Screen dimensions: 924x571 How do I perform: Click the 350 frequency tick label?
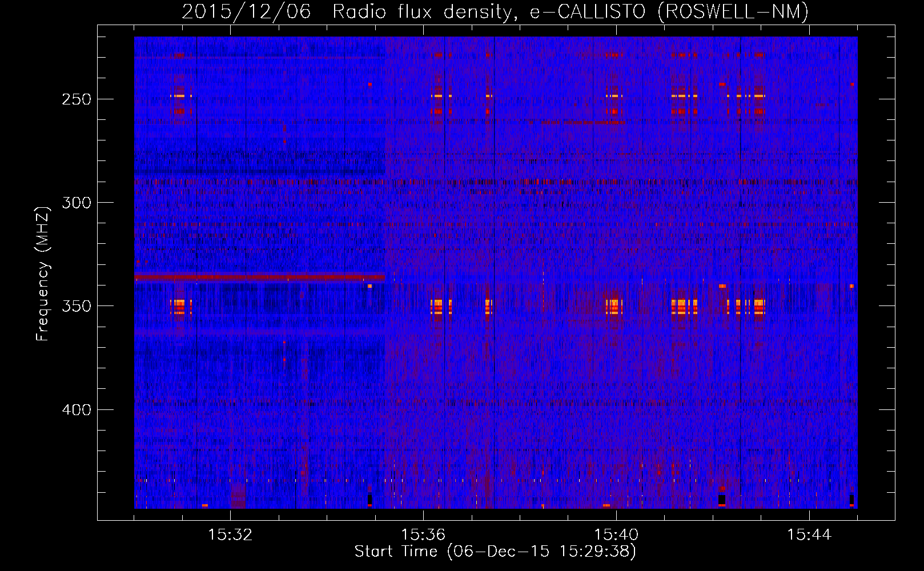[77, 306]
